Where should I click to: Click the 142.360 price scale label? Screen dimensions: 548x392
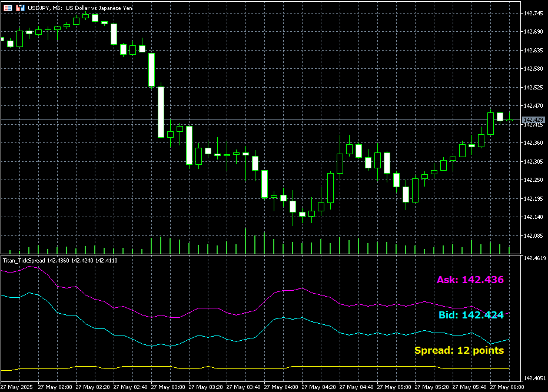[x=533, y=143]
